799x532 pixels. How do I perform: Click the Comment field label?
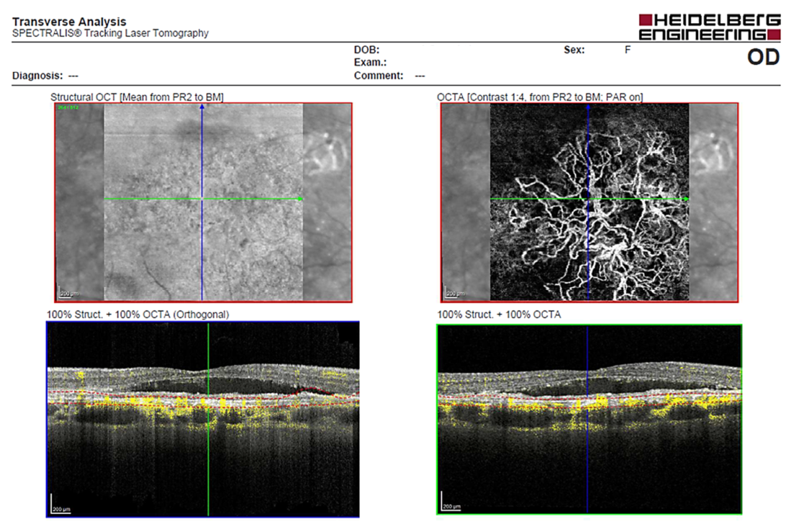tap(378, 76)
